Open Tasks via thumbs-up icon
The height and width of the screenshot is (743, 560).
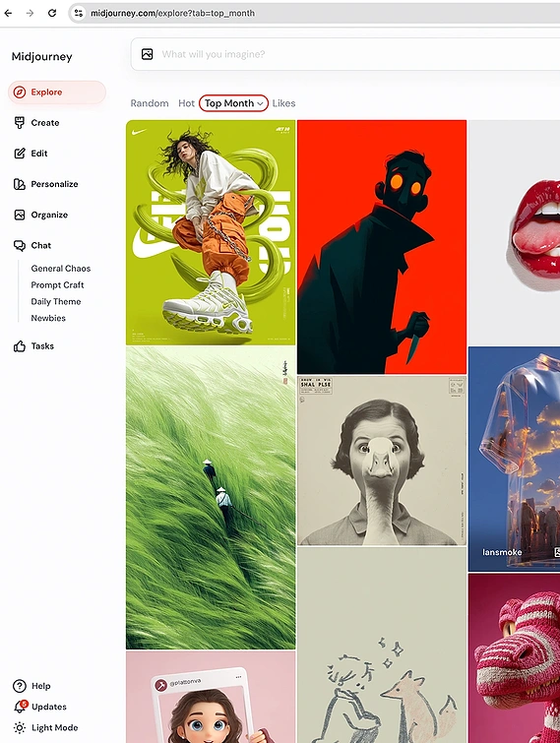(x=20, y=346)
